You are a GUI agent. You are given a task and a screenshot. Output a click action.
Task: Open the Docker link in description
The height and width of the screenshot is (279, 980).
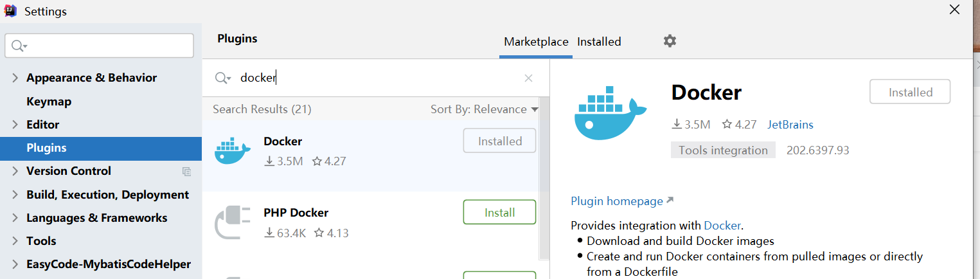pyautogui.click(x=723, y=226)
